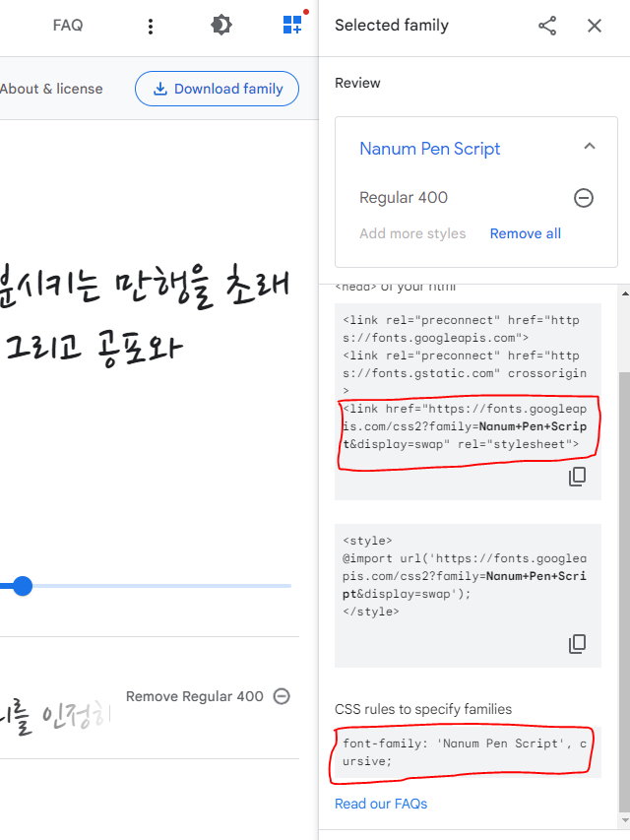This screenshot has width=630, height=840.
Task: Copy the link embed code
Action: 577,477
